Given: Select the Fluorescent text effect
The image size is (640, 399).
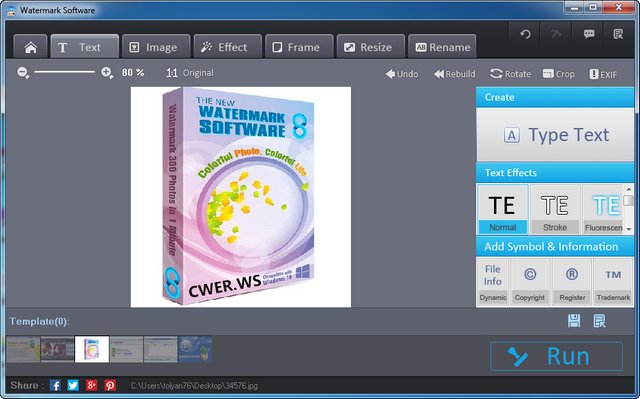Looking at the screenshot, I should (603, 210).
